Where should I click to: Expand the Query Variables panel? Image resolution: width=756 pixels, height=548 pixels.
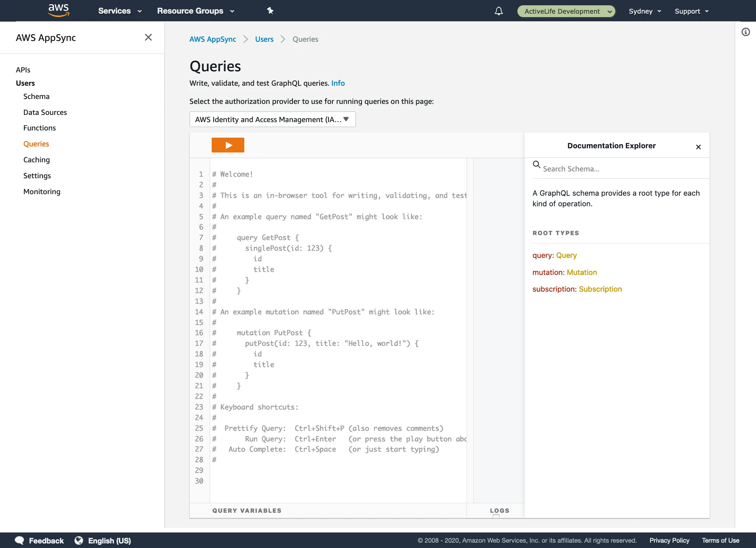click(x=247, y=510)
